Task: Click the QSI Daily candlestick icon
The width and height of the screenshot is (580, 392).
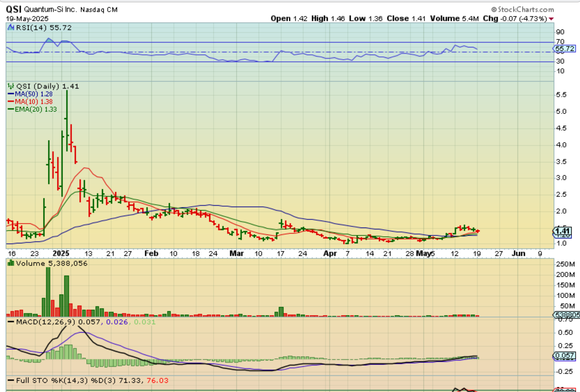Action: 11,86
